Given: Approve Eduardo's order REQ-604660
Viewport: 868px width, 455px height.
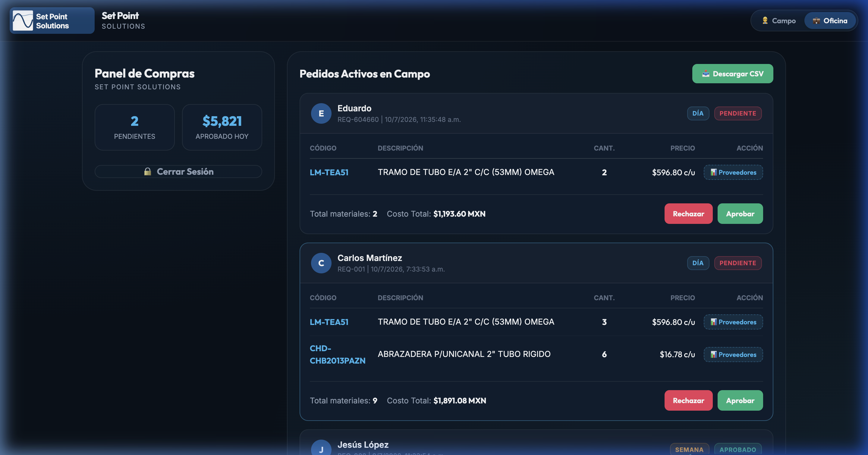Looking at the screenshot, I should point(740,214).
